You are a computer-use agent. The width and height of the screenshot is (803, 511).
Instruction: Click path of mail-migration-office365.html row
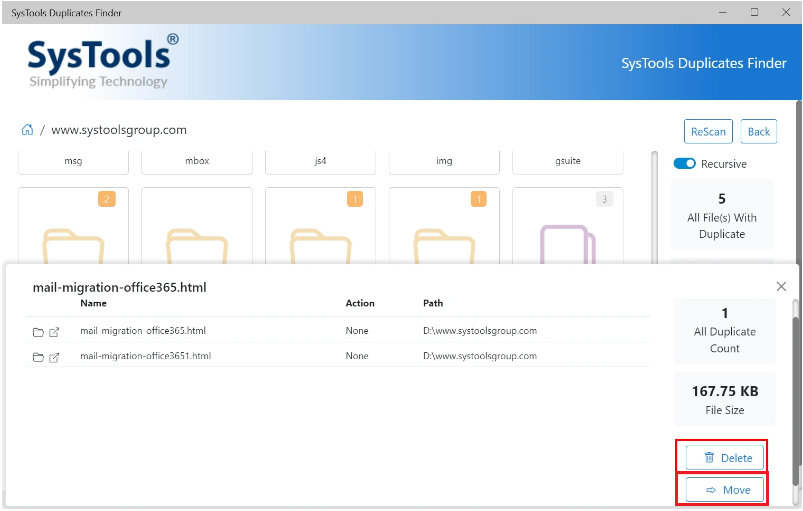(x=480, y=331)
